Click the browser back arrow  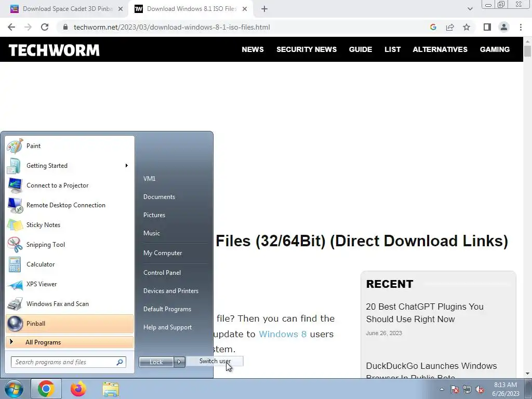(11, 27)
